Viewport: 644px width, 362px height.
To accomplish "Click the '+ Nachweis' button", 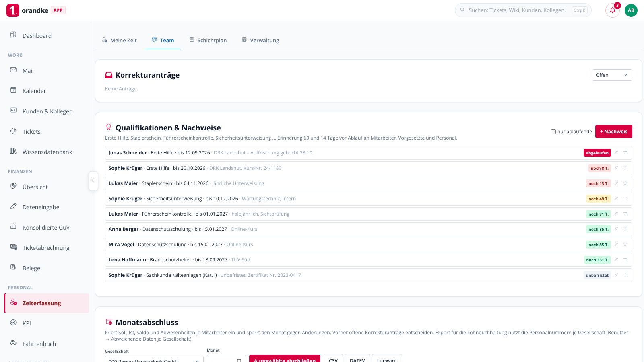I will click(x=613, y=132).
